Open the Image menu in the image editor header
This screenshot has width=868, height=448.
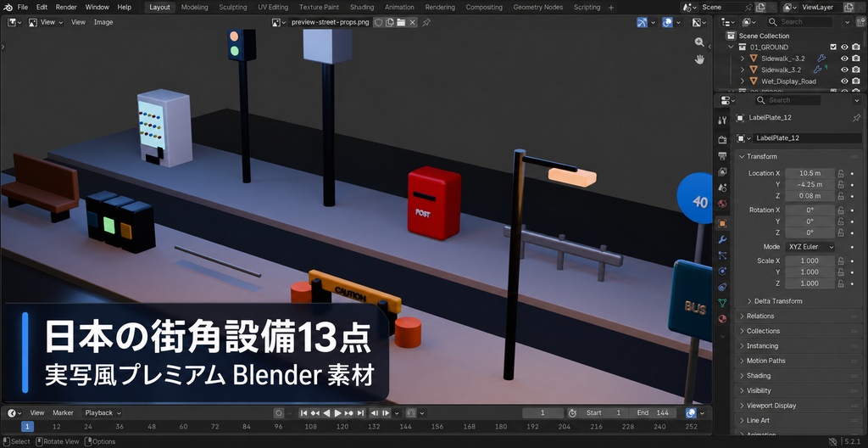click(x=103, y=22)
